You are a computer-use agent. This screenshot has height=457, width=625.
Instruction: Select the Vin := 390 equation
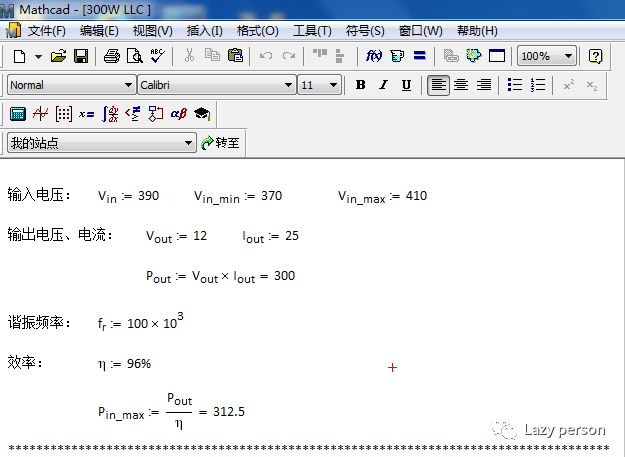128,196
